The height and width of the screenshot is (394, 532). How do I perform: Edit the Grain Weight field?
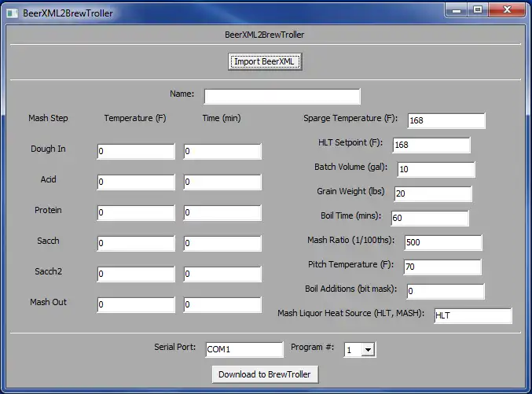(x=433, y=194)
